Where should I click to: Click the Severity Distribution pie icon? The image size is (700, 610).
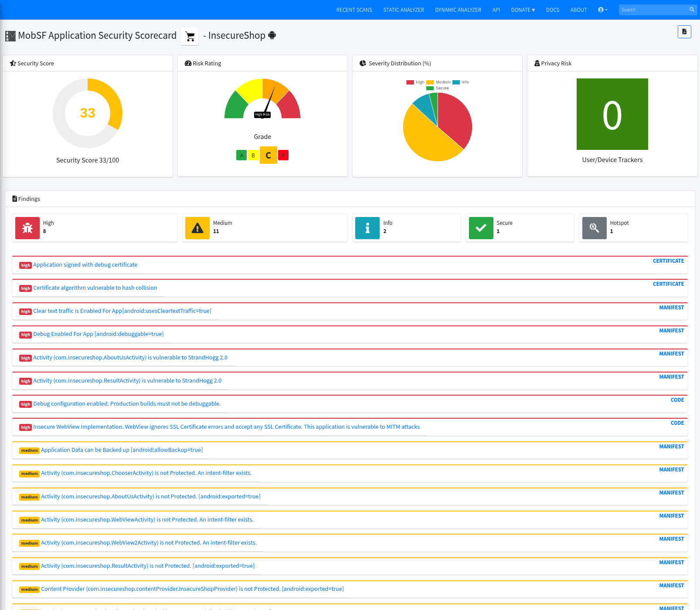(363, 63)
